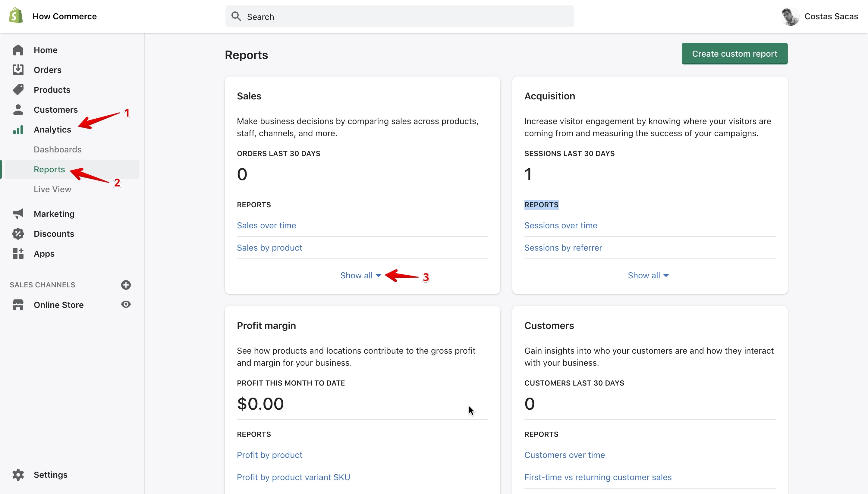The image size is (868, 494).
Task: Select Dashboards under Analytics
Action: (x=58, y=149)
